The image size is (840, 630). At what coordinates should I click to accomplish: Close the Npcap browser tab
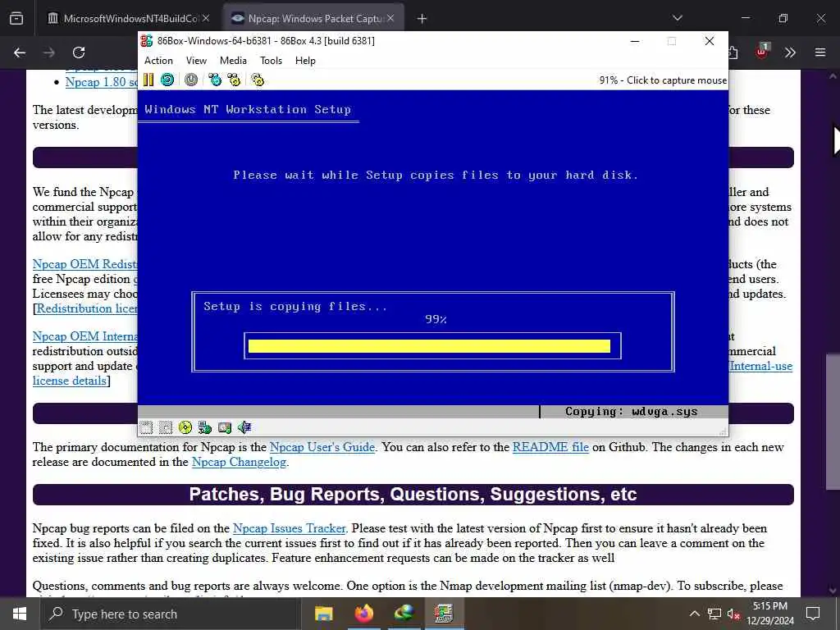[x=390, y=18]
